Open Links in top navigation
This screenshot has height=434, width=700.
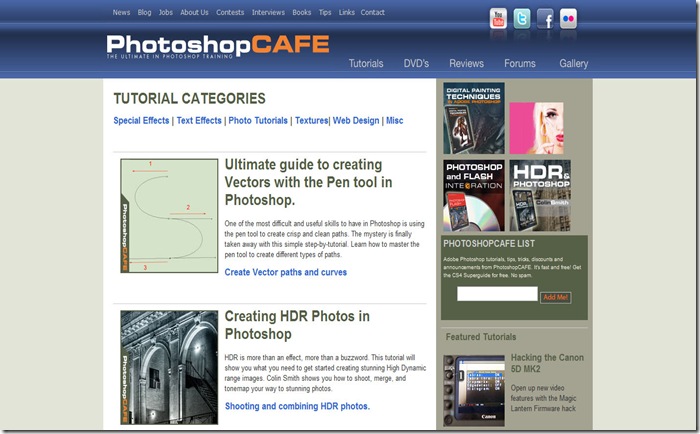tap(346, 13)
